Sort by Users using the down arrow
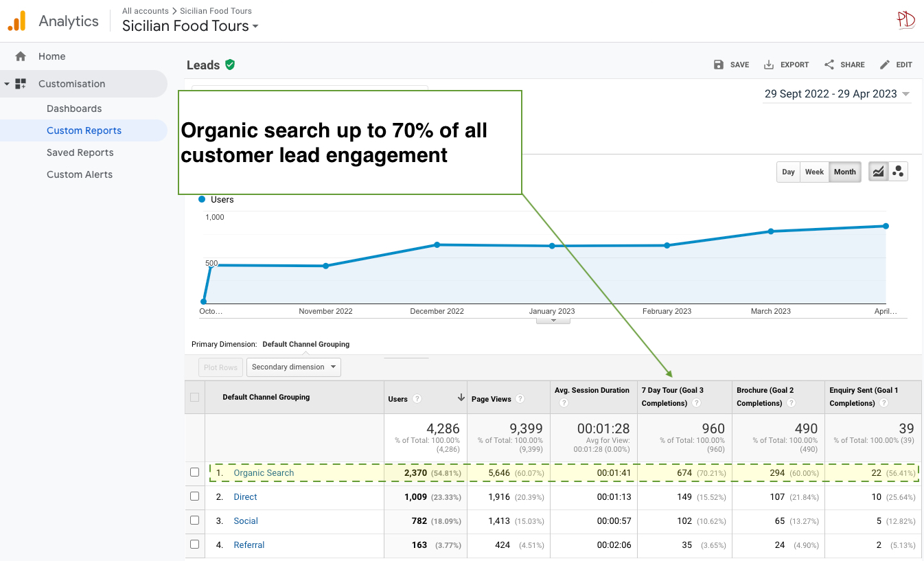This screenshot has height=561, width=924. click(x=461, y=398)
